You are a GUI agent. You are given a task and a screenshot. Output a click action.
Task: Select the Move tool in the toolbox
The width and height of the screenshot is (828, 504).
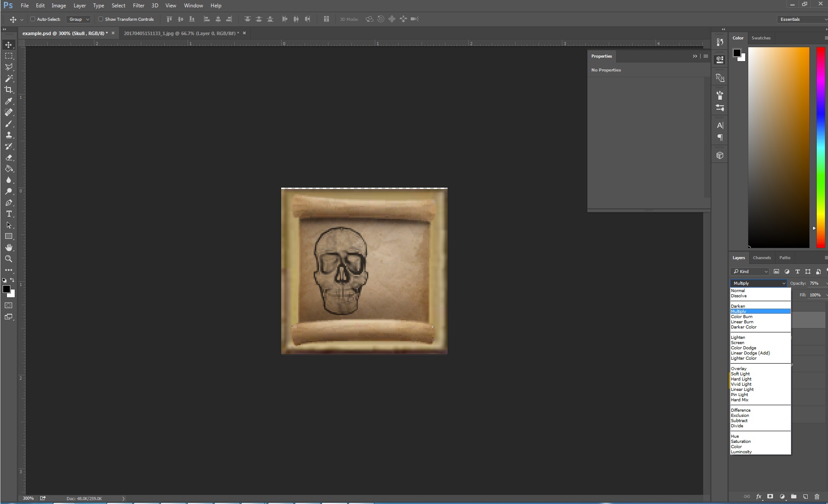coord(9,45)
